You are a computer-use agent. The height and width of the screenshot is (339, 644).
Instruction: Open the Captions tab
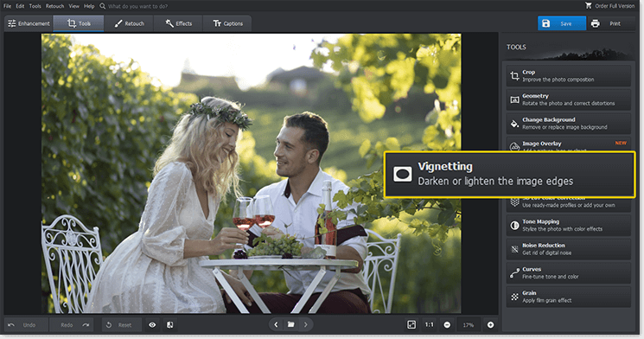click(227, 23)
